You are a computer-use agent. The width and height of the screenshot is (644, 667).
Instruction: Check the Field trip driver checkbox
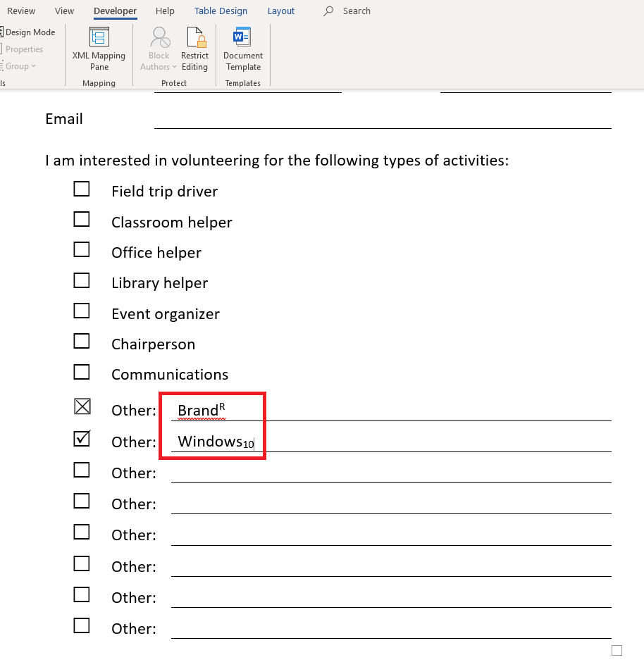(x=81, y=189)
